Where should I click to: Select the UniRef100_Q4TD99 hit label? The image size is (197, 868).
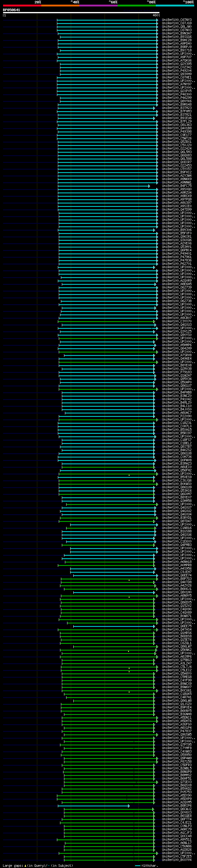177,210
